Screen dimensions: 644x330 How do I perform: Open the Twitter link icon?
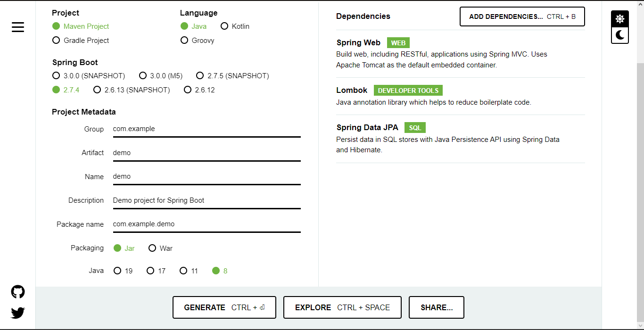point(18,313)
